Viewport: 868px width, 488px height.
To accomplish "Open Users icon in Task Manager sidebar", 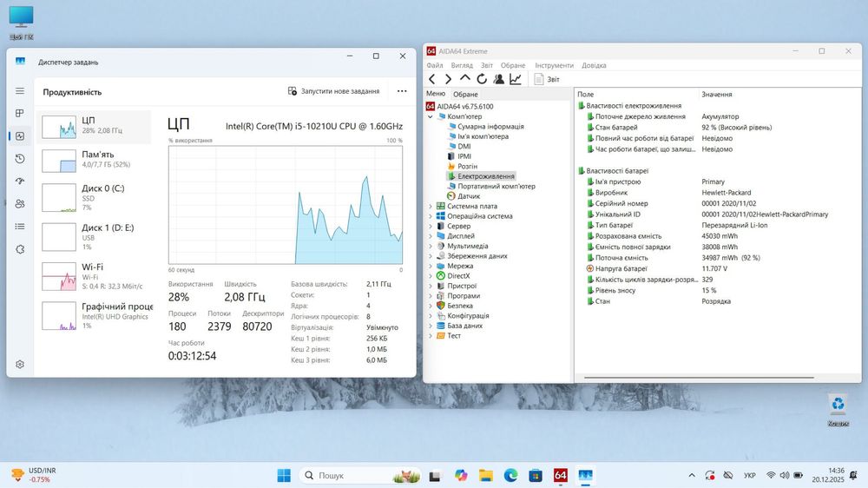I will click(20, 204).
